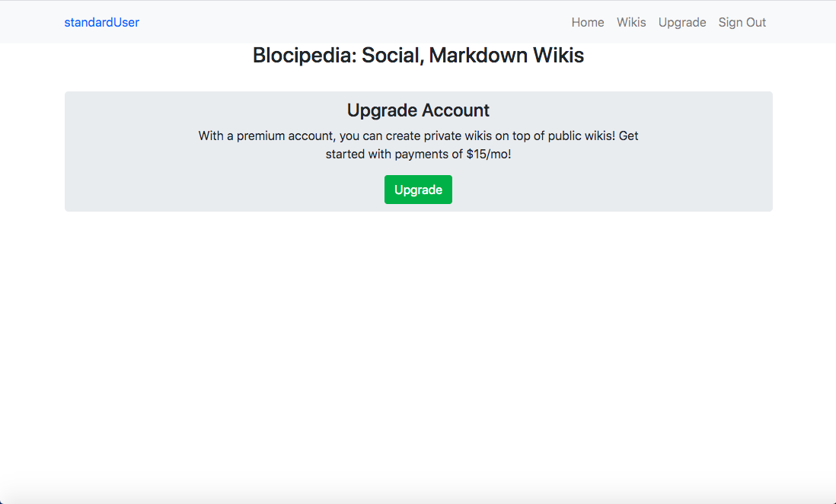
Task: Choose Wikis from the header menu
Action: point(630,22)
